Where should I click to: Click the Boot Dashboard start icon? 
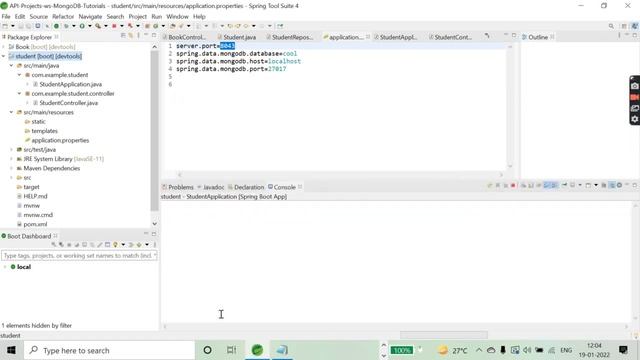pos(53,245)
